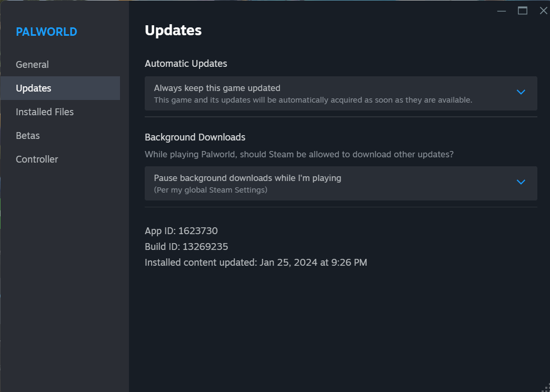Click the chevron on the background downloads selector
This screenshot has width=550, height=392.
[521, 182]
